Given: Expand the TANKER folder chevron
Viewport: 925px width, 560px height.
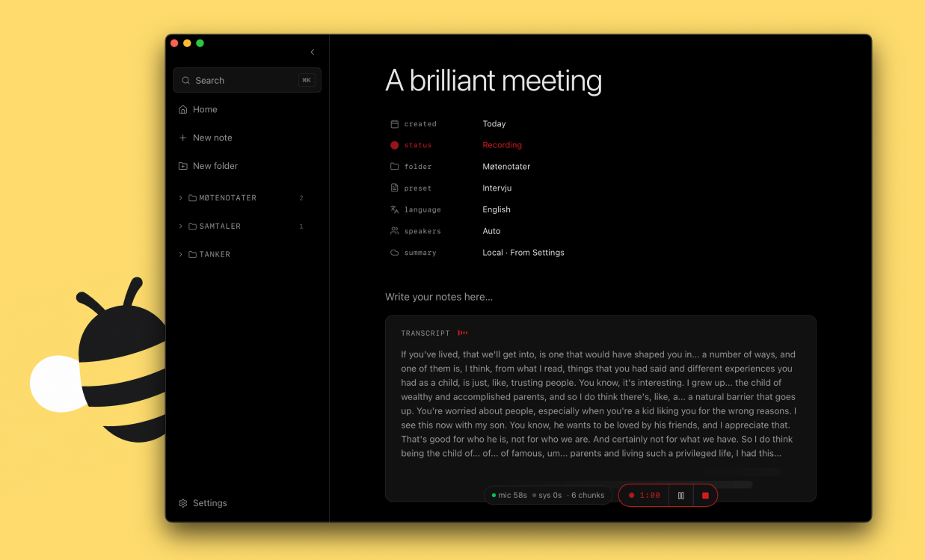Looking at the screenshot, I should click(181, 255).
